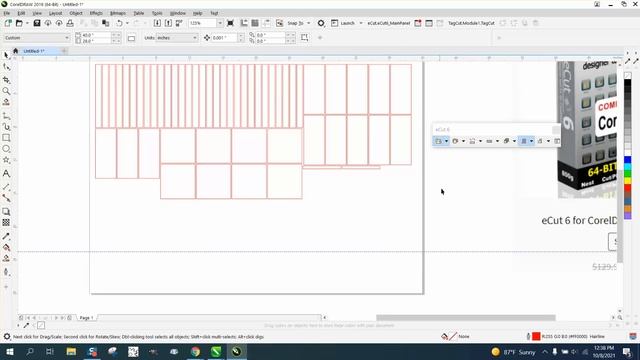Open Chrome from the taskbar
The image size is (640, 360).
195,351
